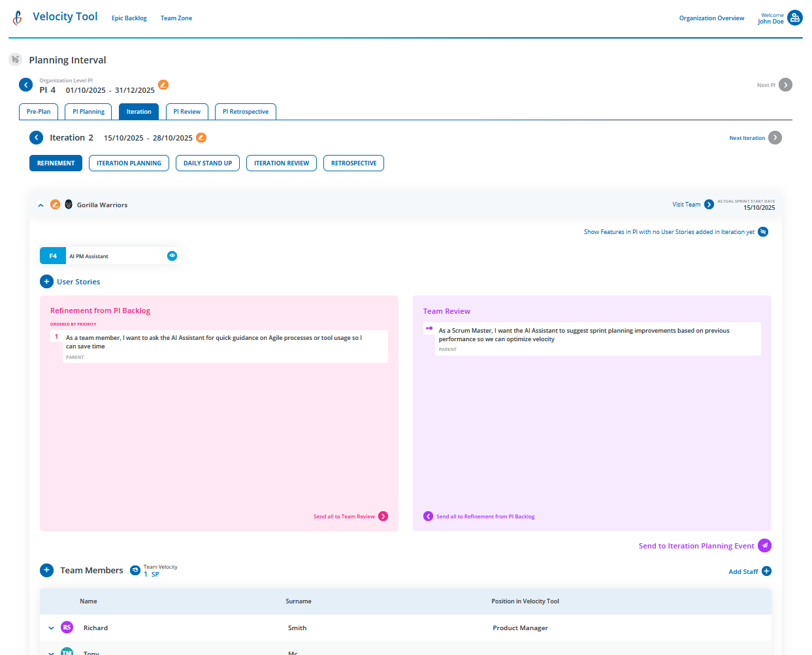
Task: Click the Visit Team arrow icon
Action: point(709,205)
